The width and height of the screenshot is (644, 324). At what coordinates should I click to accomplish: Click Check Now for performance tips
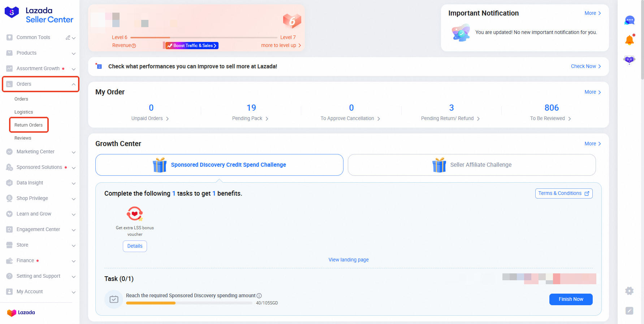586,67
